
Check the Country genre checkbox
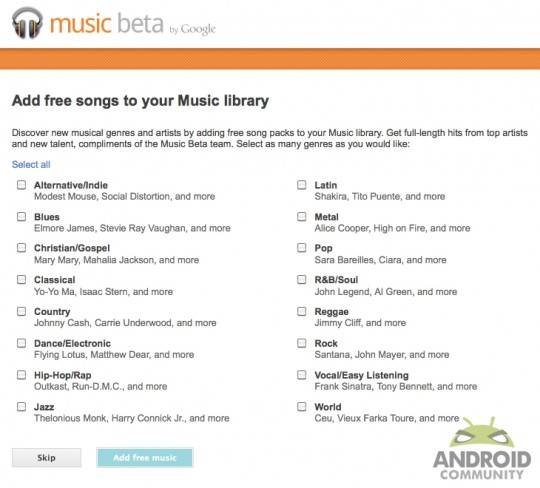tap(21, 311)
